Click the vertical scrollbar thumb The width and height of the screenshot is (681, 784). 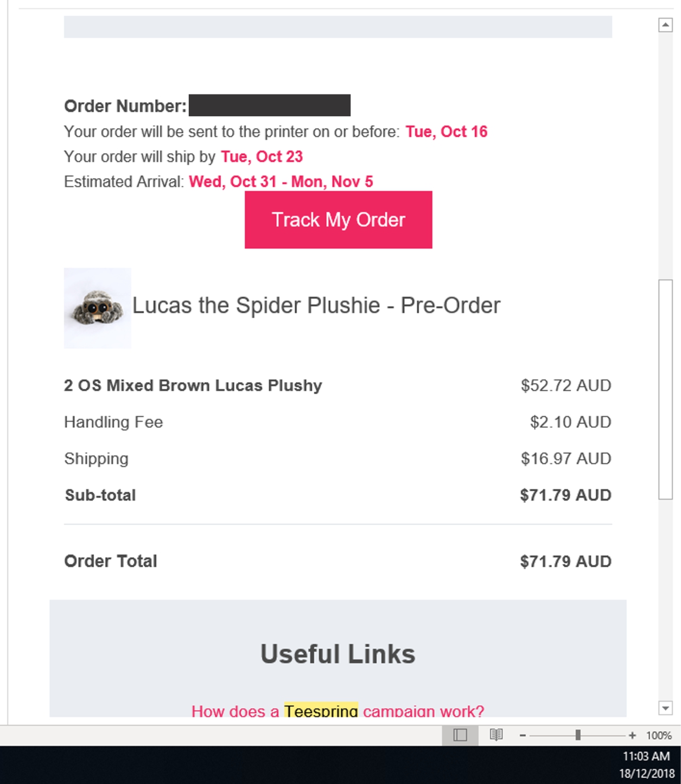coord(665,389)
